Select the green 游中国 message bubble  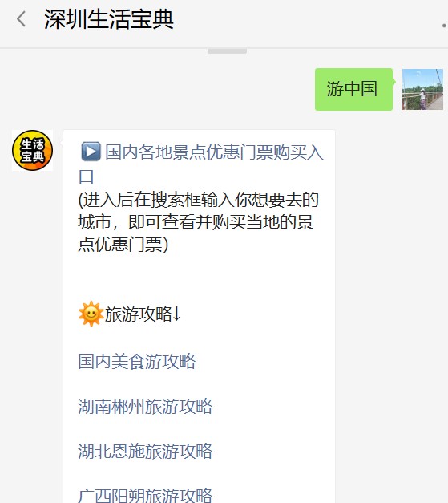click(x=353, y=89)
